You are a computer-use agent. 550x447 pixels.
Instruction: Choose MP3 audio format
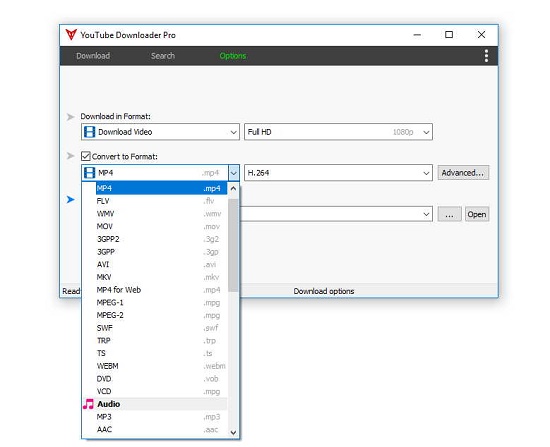pyautogui.click(x=161, y=417)
